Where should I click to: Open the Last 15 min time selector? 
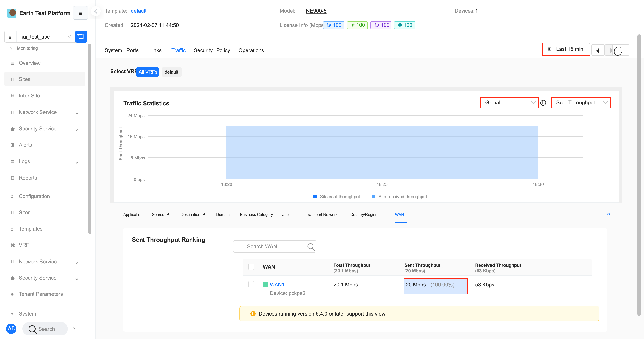(x=566, y=49)
